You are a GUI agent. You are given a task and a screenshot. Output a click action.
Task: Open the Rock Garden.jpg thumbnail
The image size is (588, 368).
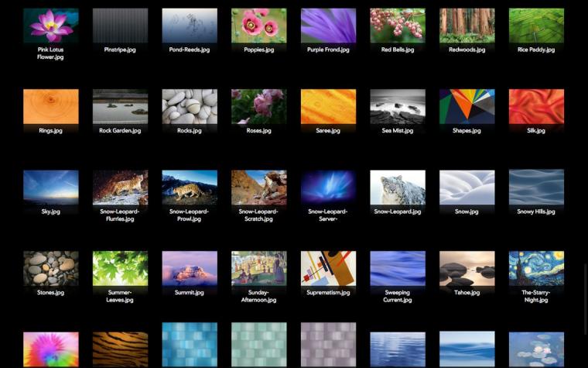coord(120,107)
